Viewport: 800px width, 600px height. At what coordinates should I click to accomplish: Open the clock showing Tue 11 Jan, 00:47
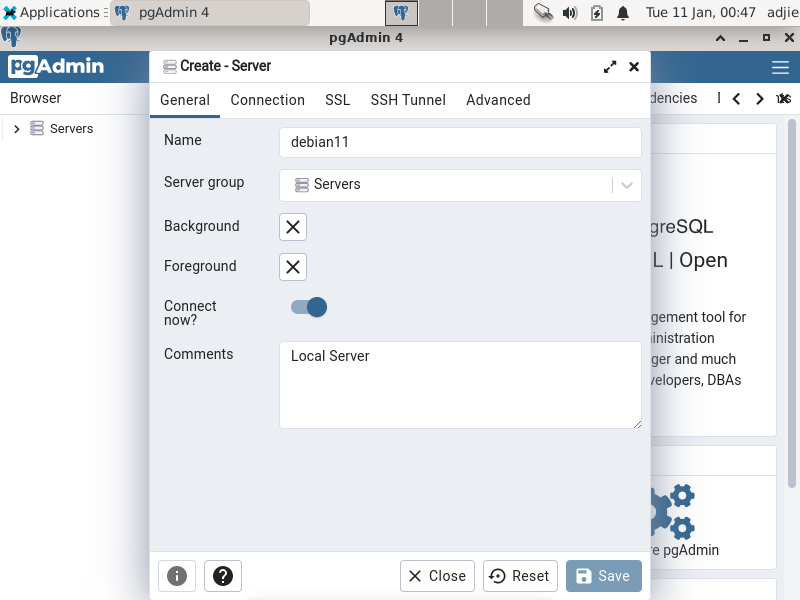700,12
